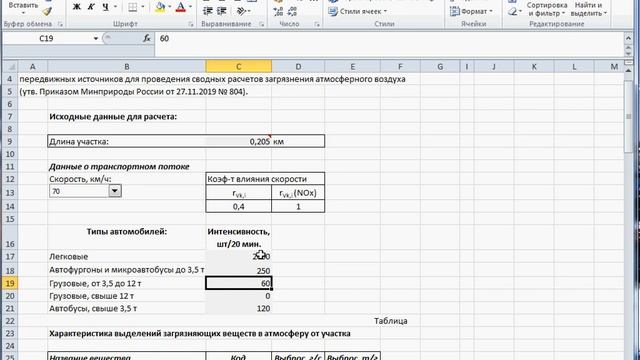Decrease indent in Alignment group
This screenshot has width=640, height=360.
tap(208, 11)
